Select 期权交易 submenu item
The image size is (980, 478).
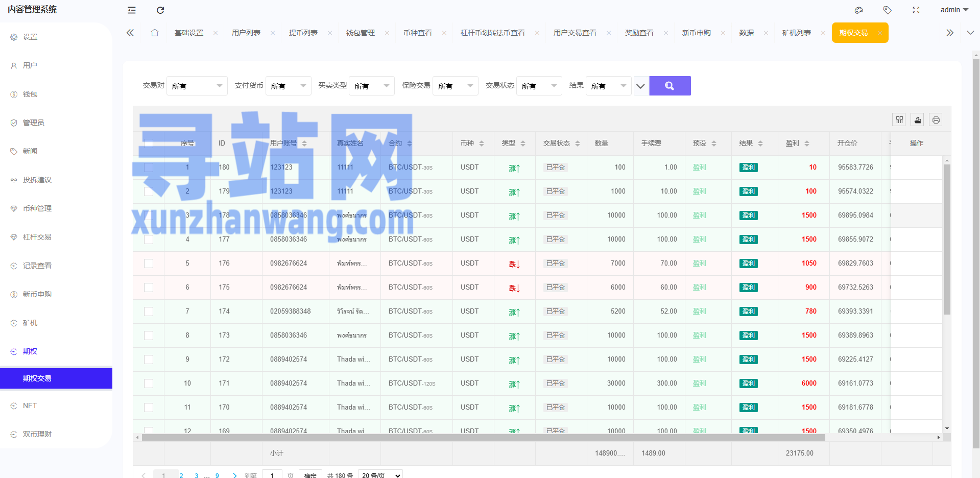(56, 378)
